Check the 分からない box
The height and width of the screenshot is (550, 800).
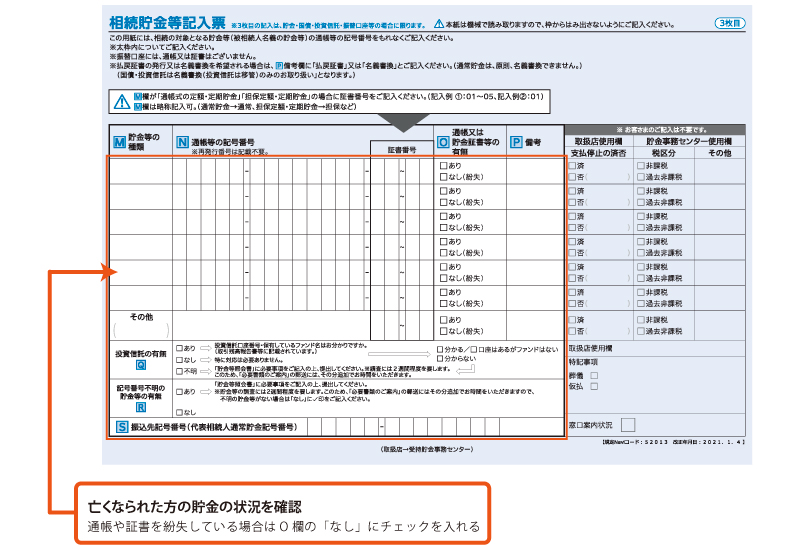click(x=440, y=359)
